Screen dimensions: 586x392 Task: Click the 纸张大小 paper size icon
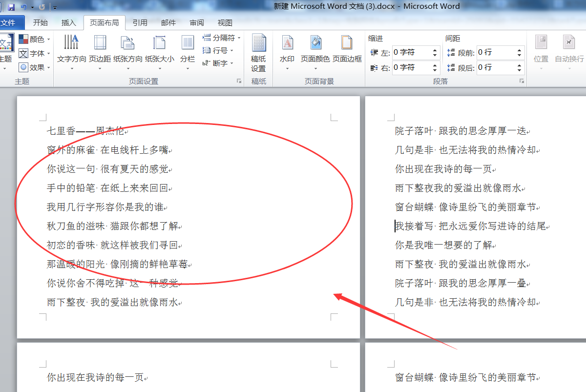click(159, 42)
